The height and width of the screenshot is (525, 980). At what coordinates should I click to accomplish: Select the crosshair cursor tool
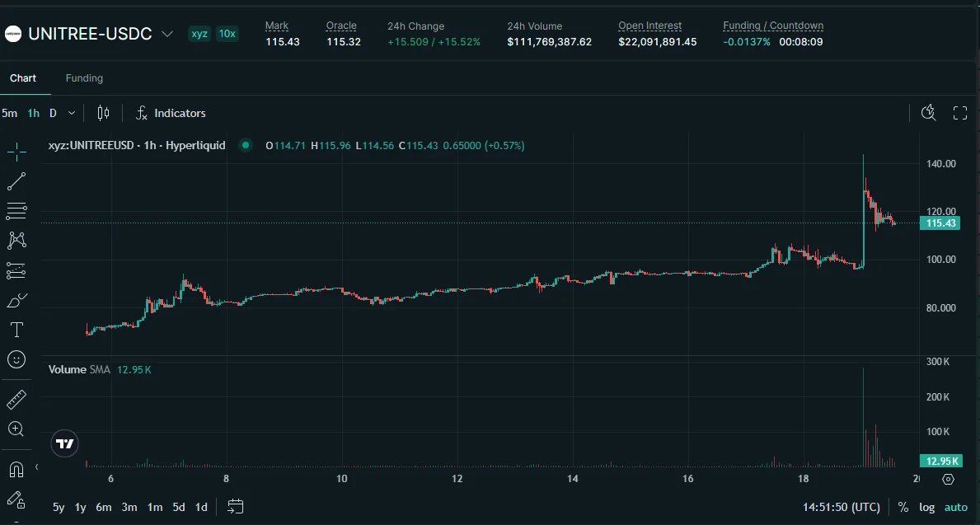tap(16, 152)
